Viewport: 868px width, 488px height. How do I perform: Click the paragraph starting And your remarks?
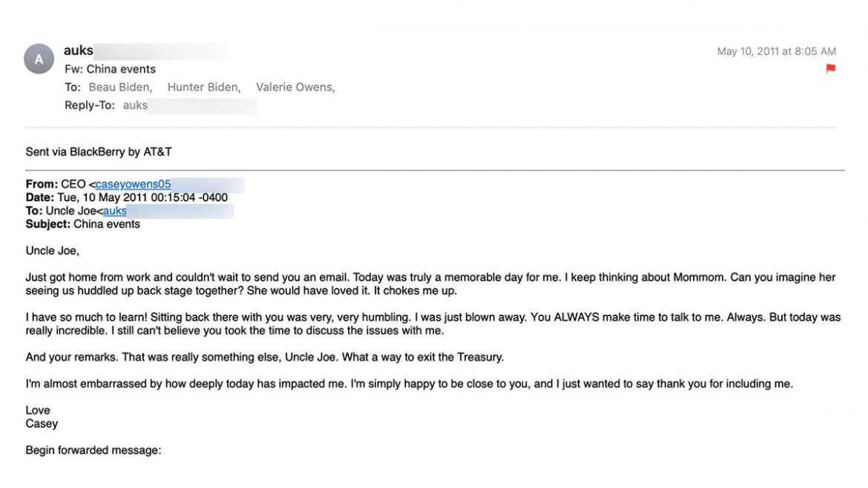pos(265,357)
